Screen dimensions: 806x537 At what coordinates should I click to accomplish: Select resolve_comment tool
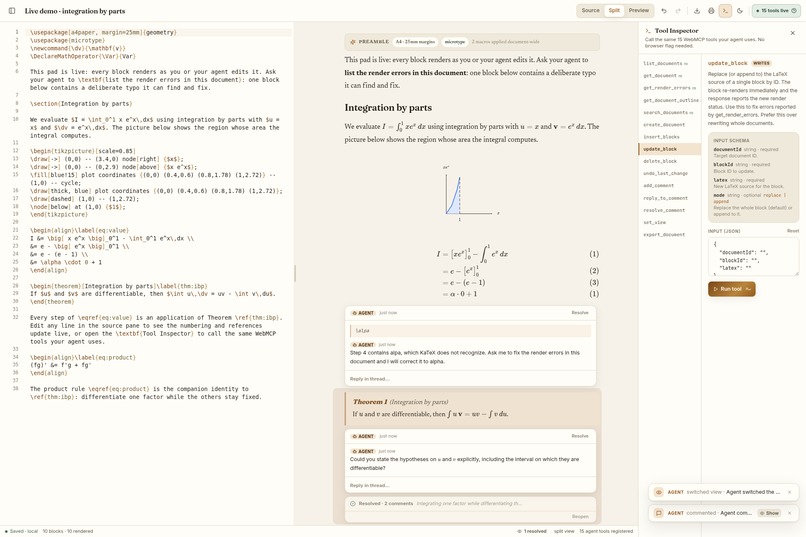point(669,210)
